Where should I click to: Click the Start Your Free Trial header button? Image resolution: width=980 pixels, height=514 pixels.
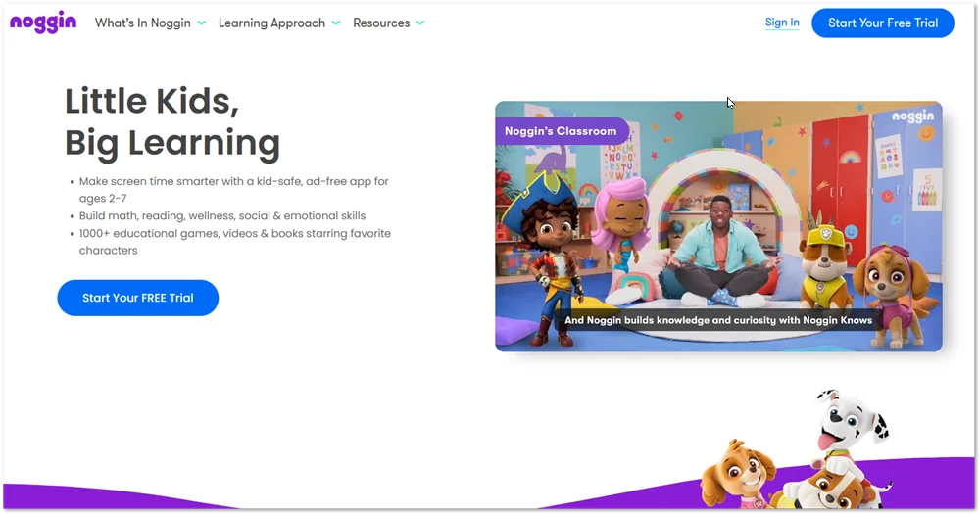point(883,23)
